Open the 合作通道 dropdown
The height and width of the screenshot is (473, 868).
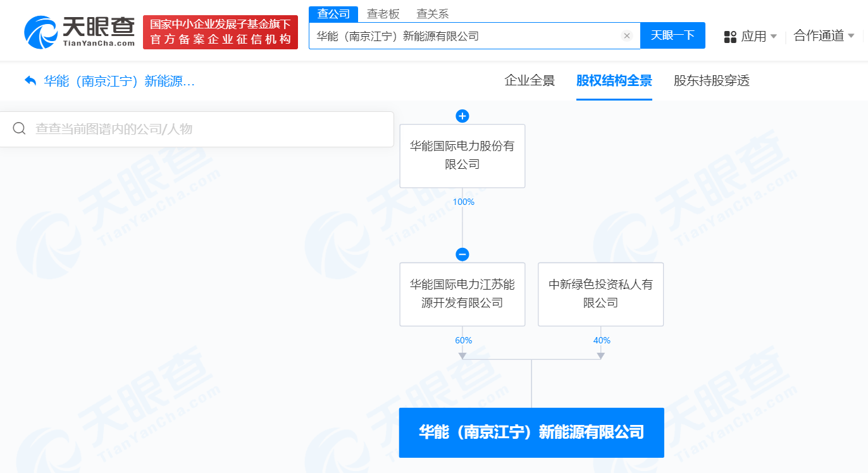point(824,36)
